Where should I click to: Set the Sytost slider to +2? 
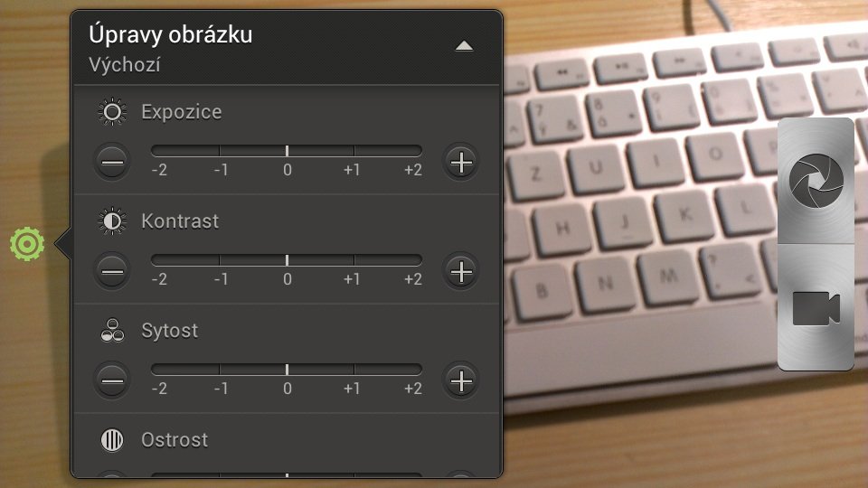click(x=419, y=369)
